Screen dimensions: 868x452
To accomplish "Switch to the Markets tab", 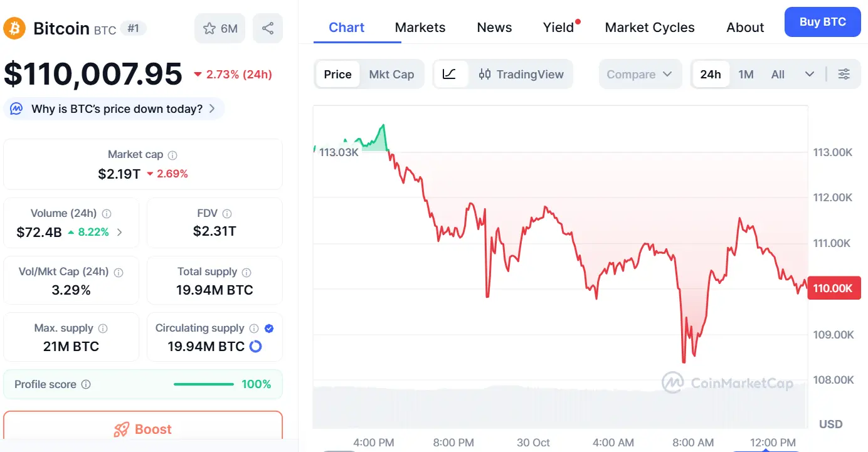I will point(420,27).
